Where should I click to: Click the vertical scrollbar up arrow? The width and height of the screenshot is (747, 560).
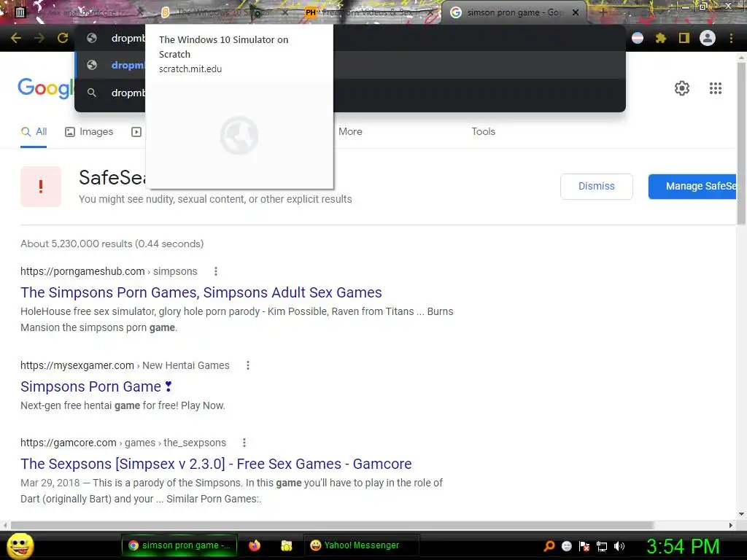pos(741,58)
